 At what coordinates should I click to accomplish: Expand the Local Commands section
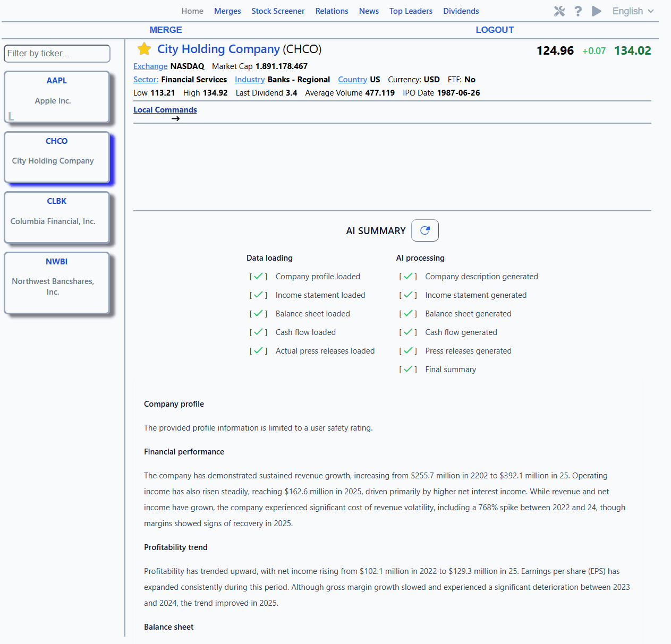[165, 110]
